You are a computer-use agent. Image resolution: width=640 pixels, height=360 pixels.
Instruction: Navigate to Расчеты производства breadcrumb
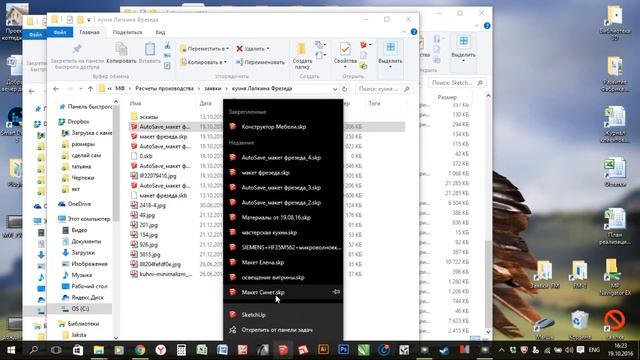point(164,89)
